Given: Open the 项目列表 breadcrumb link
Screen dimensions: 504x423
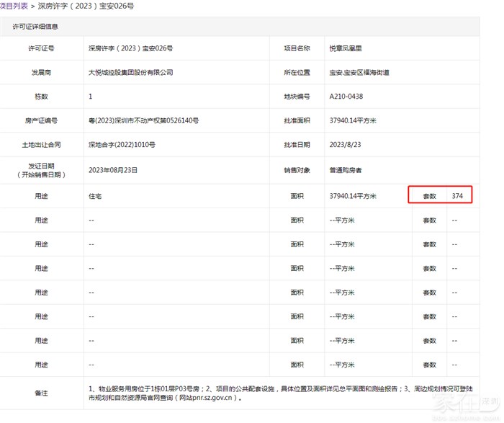Looking at the screenshot, I should 14,6.
